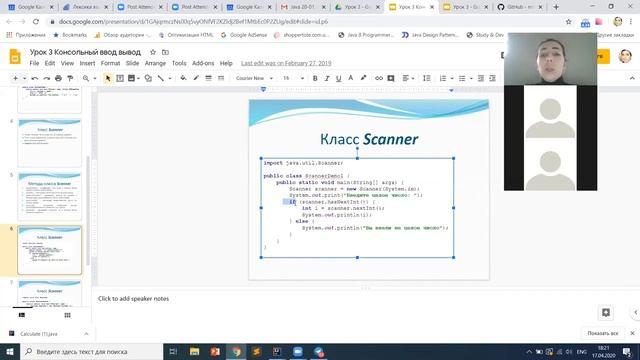This screenshot has height=360, width=640.
Task: Open the last edit history link
Action: (286, 63)
